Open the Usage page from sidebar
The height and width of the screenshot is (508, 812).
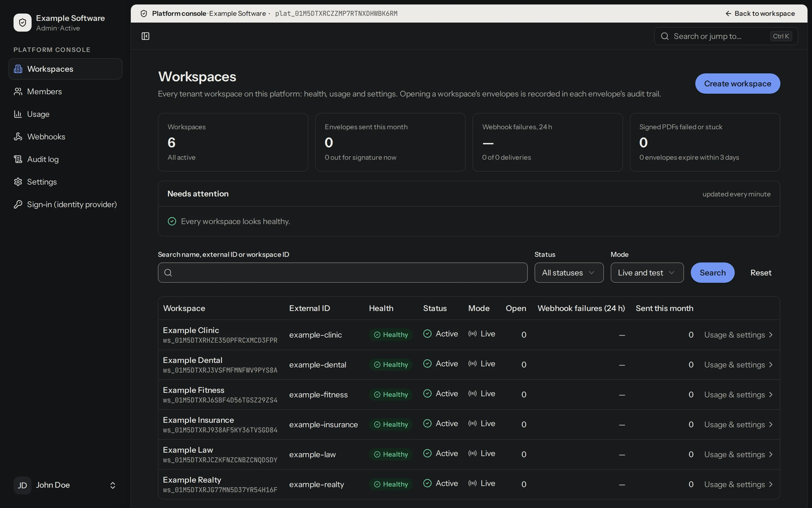click(x=65, y=114)
